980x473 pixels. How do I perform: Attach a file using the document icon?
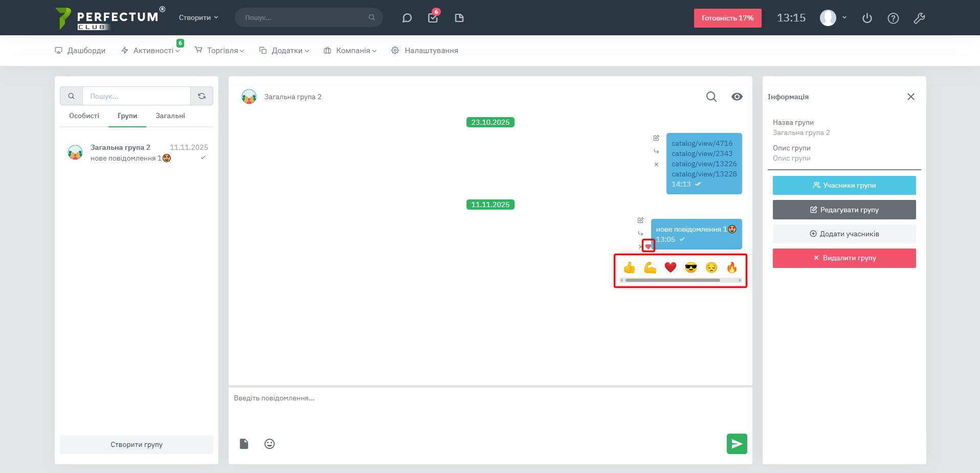click(x=244, y=444)
